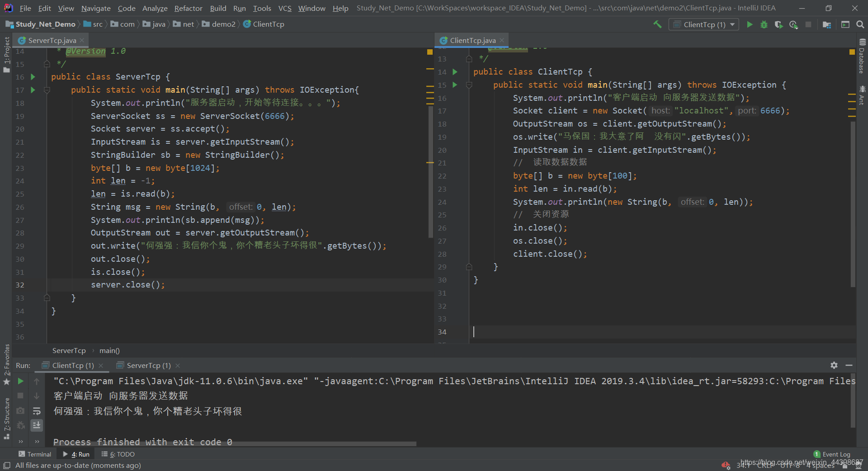The width and height of the screenshot is (868, 471).
Task: Open the Project tool window on the left
Action: [x=6, y=54]
